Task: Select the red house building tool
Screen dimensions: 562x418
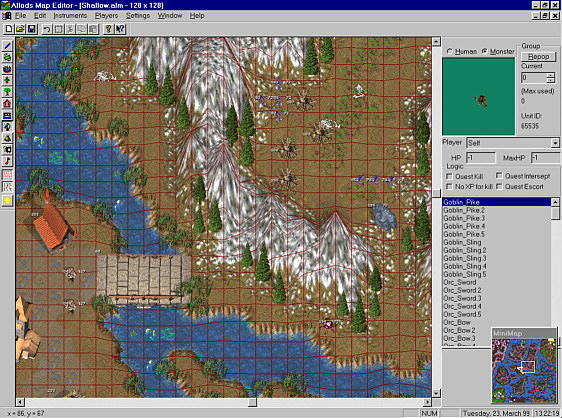Action: pos(8,104)
